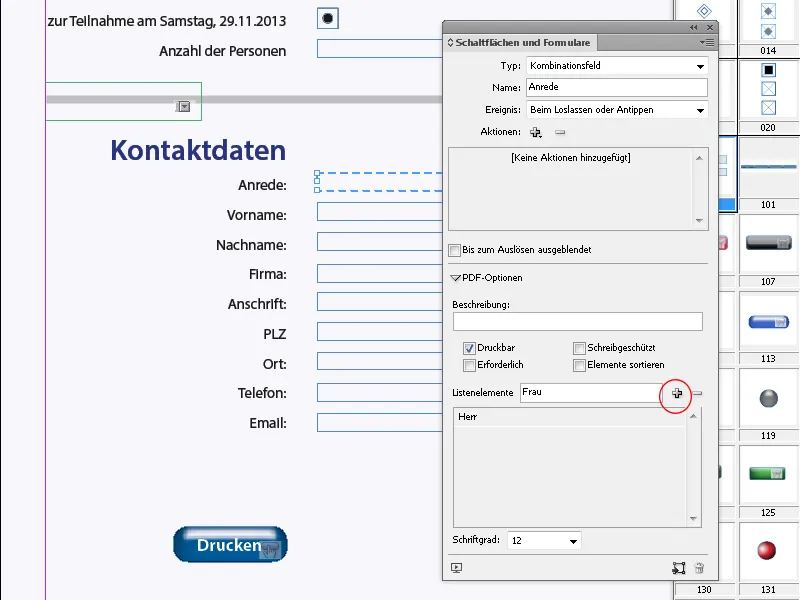Click the PLZ form field
Image resolution: width=800 pixels, height=600 pixels.
pyautogui.click(x=380, y=332)
